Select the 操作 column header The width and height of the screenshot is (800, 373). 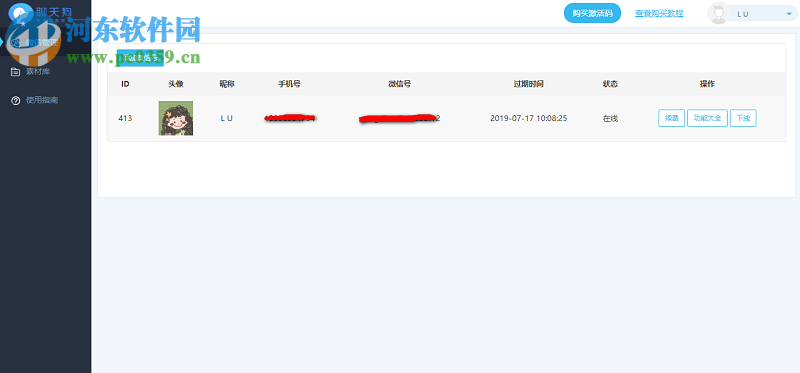pos(707,84)
